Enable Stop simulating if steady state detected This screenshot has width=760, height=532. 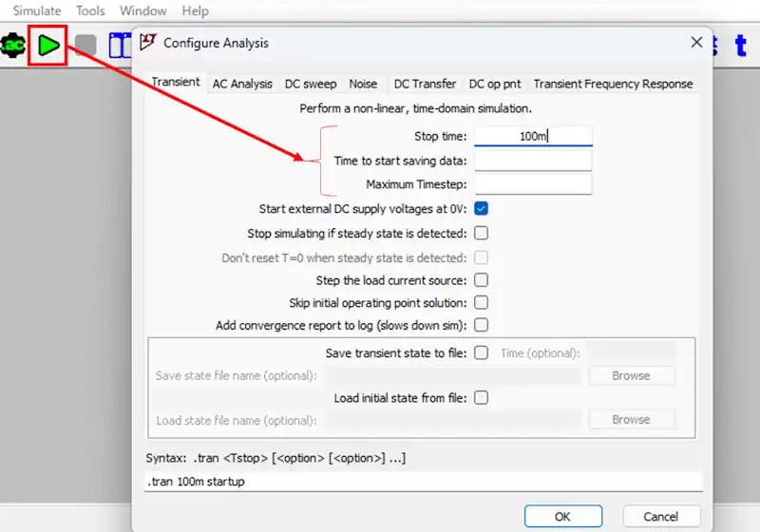pyautogui.click(x=482, y=233)
